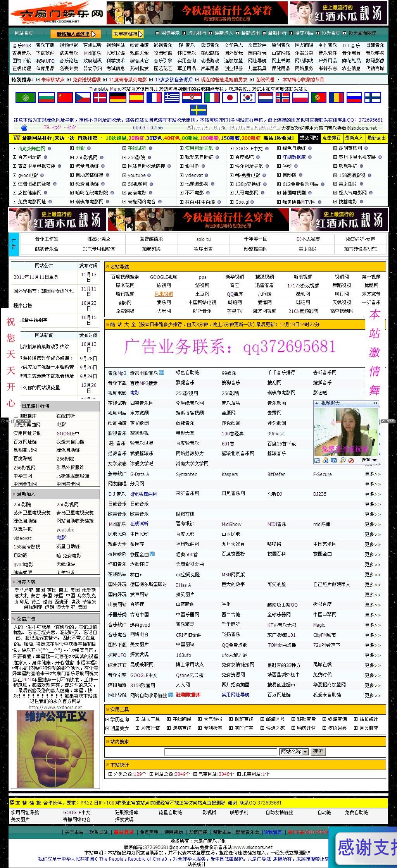Select the South Korea flag icon

[x=247, y=98]
